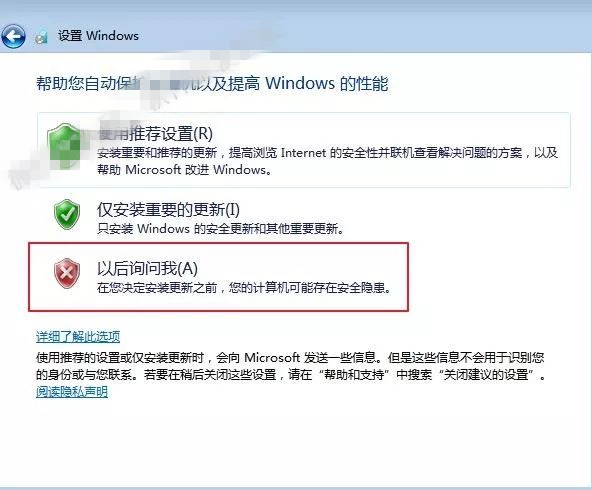Choose 使用推荐设置(R) option title
The image size is (592, 490).
(155, 134)
